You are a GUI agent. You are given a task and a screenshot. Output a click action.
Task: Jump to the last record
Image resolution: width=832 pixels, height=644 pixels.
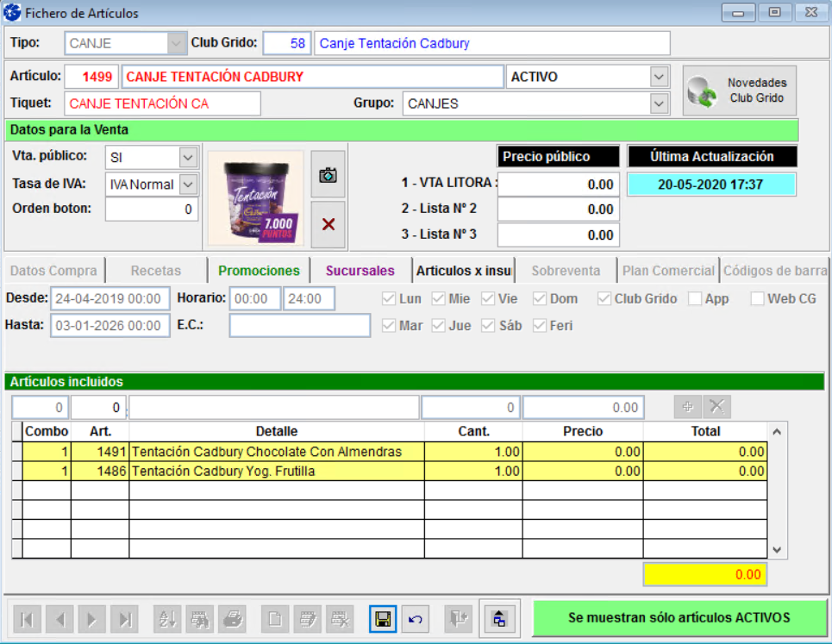pos(125,619)
